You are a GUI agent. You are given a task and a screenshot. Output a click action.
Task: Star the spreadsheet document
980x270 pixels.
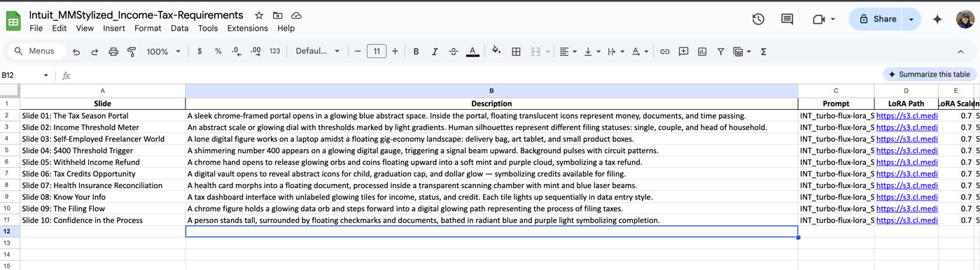coord(259,15)
